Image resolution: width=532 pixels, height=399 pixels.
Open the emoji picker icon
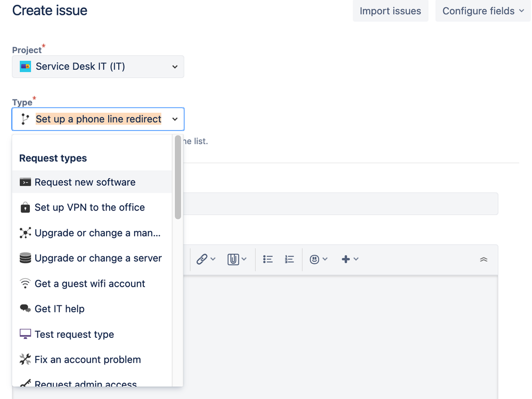pyautogui.click(x=315, y=259)
